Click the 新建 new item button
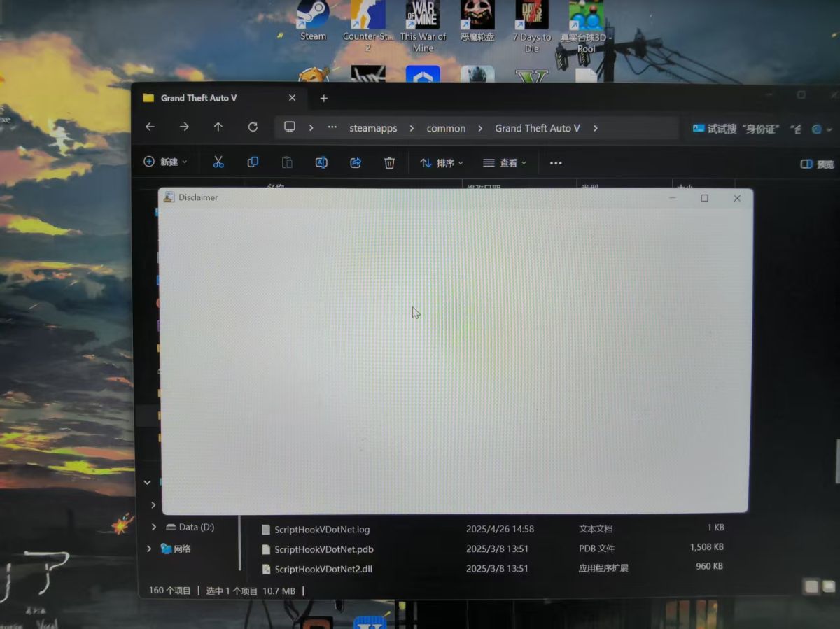 [165, 162]
